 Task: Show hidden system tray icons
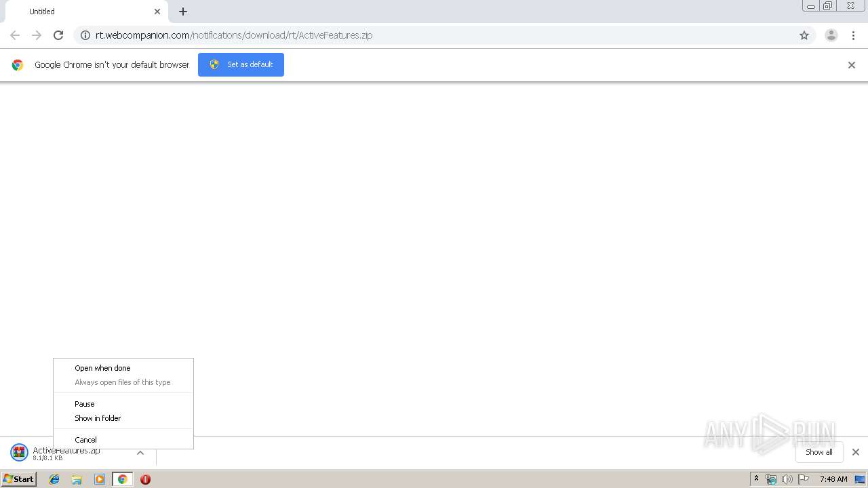point(757,479)
